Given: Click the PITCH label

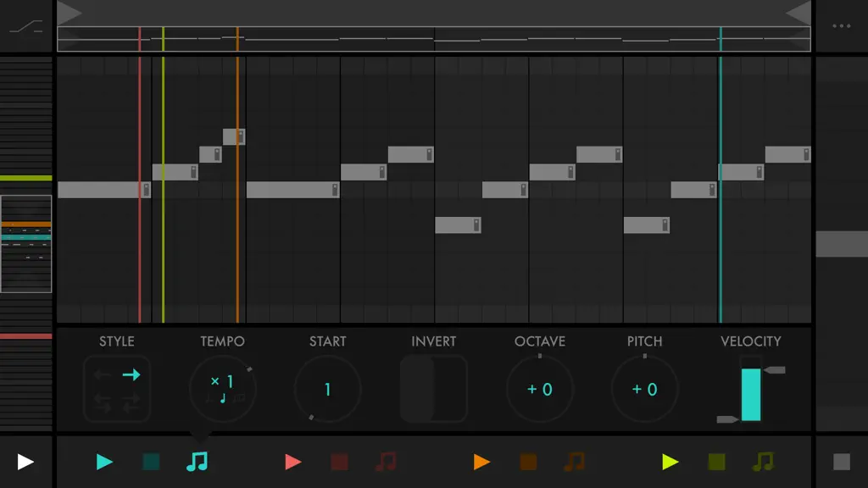Looking at the screenshot, I should tap(644, 341).
